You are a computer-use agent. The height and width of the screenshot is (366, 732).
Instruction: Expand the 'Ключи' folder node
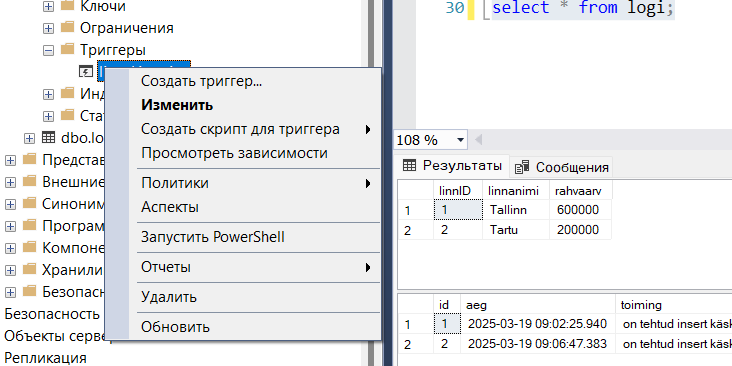49,6
